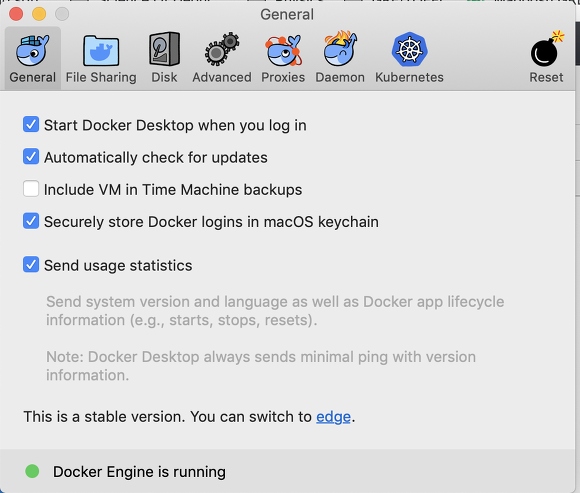Turn off Send usage statistics checkbox
Viewport: 580px width, 493px height.
click(x=31, y=265)
